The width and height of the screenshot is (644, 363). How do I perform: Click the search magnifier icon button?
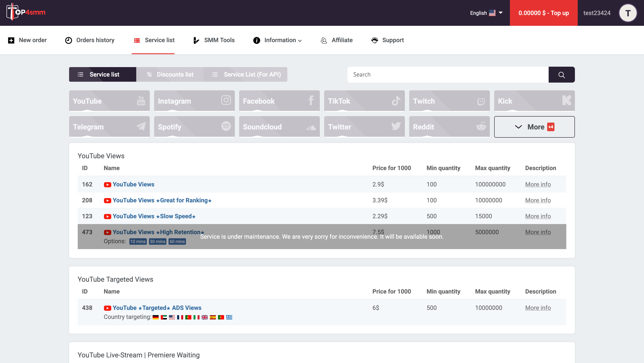click(561, 75)
